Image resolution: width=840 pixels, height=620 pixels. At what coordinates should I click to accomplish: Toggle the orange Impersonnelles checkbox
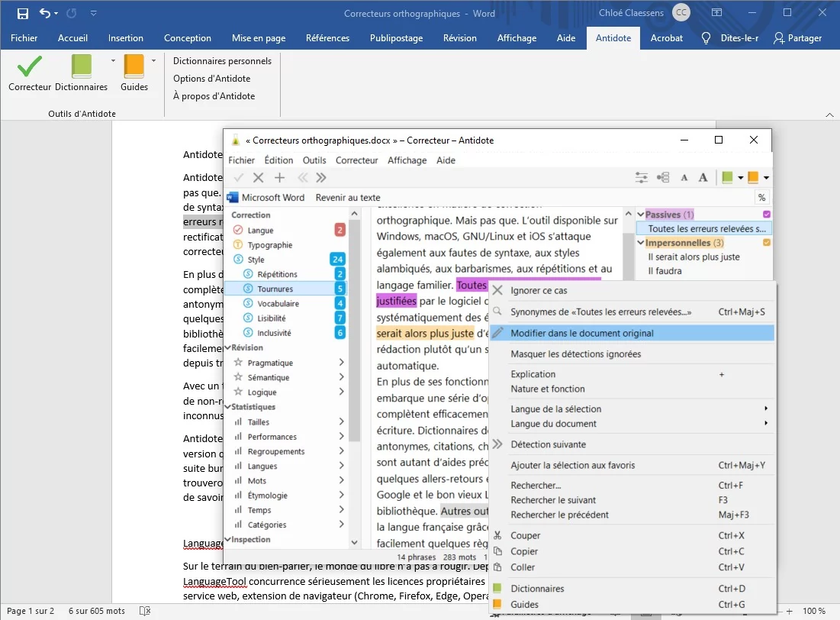(767, 242)
